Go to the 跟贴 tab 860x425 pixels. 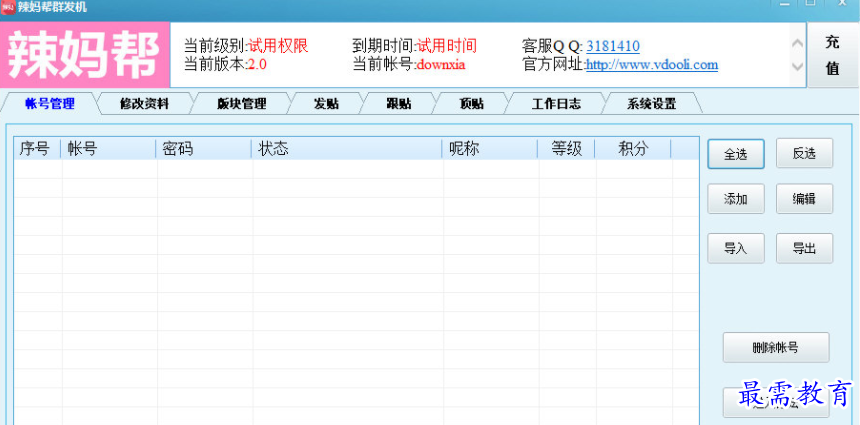coord(399,104)
